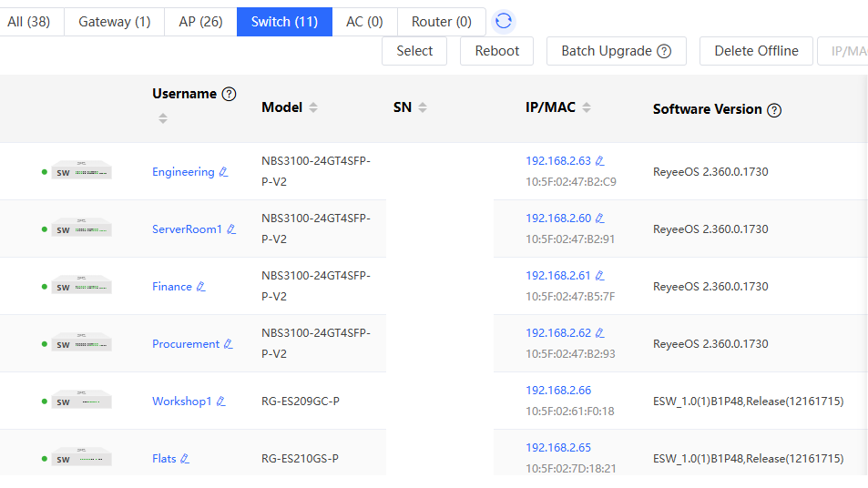Open the All (38) devices tab

pos(29,22)
